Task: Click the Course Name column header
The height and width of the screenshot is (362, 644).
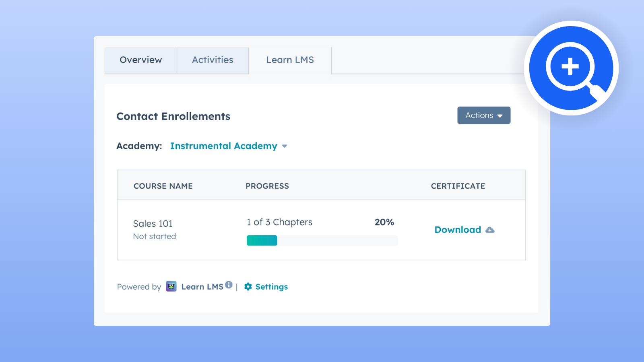Action: (x=163, y=186)
